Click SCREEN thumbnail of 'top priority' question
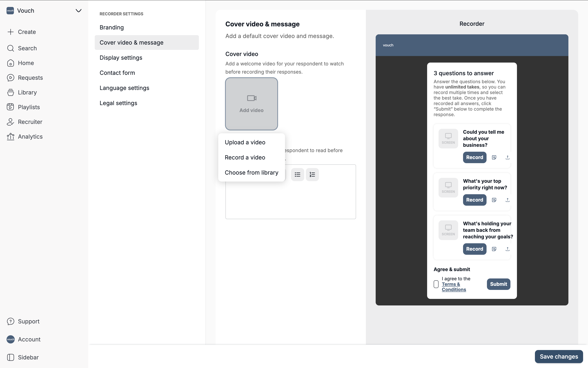Screen dimensions: 588x368 point(448,188)
